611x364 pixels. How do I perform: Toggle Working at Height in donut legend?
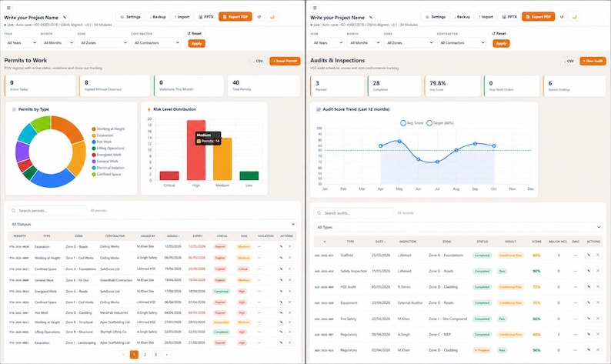coord(109,129)
